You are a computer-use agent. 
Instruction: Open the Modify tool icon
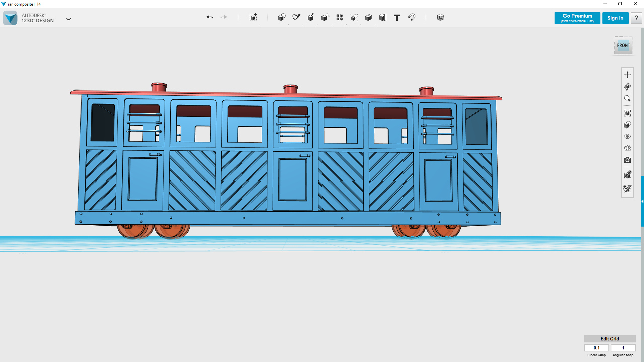pos(326,17)
